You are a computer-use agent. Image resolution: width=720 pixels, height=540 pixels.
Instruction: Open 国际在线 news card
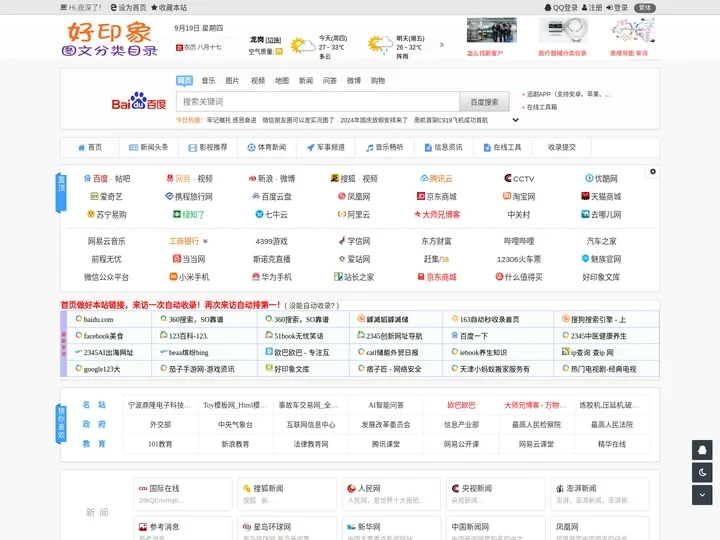point(183,494)
